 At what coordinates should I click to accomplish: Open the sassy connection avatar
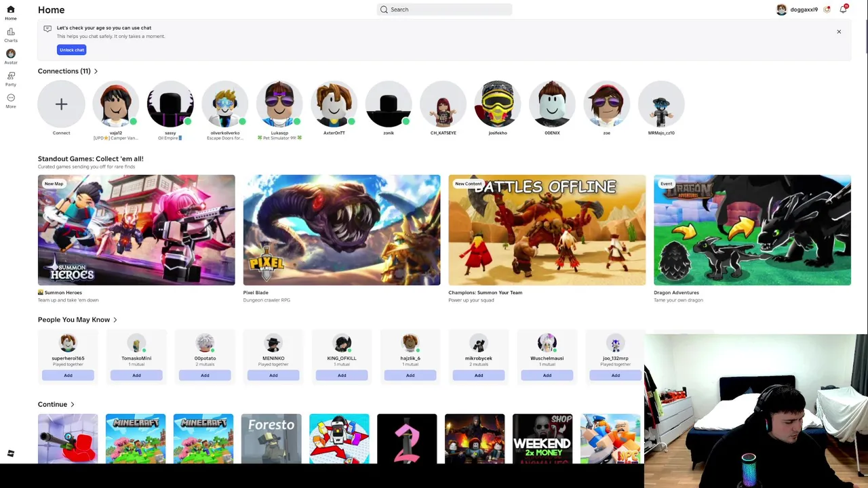170,104
